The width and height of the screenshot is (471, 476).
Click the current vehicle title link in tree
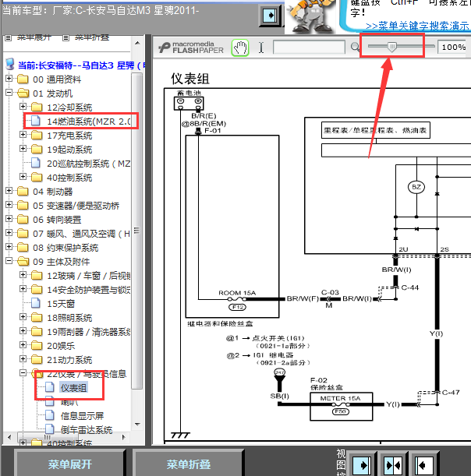[81, 65]
